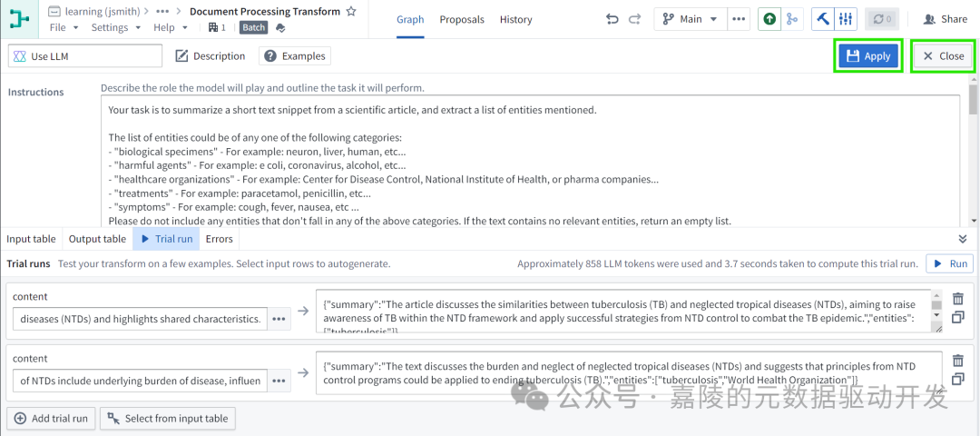Screen dimensions: 980x436
Task: Click the Instructions panel vertical scrollbar
Action: [973, 154]
